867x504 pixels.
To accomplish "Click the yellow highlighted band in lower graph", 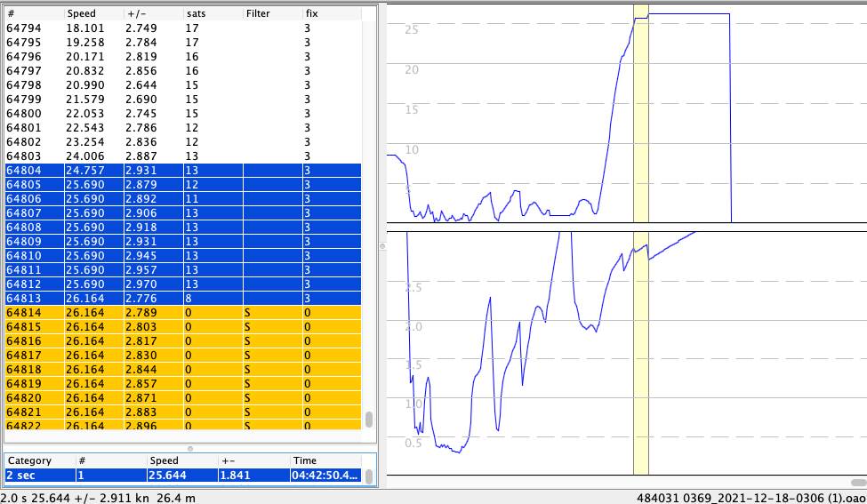I will 640,356.
